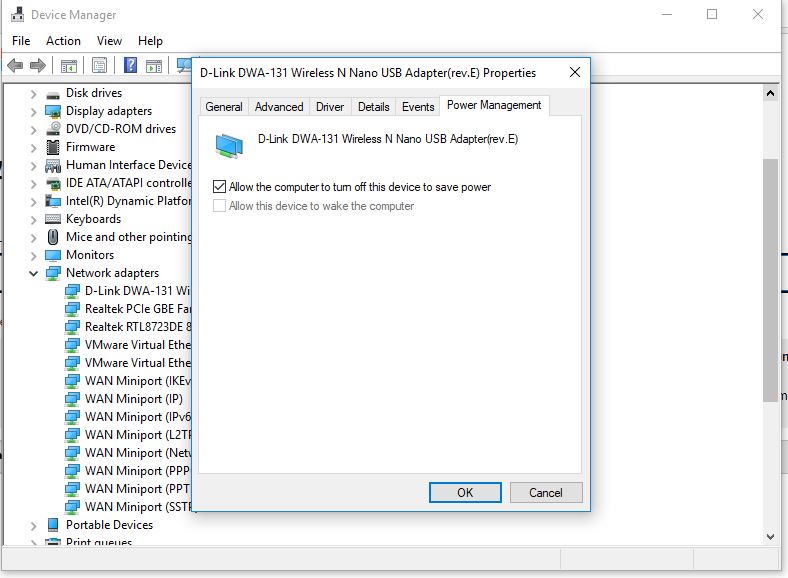Open the Help menu
This screenshot has width=788, height=578.
pos(150,41)
